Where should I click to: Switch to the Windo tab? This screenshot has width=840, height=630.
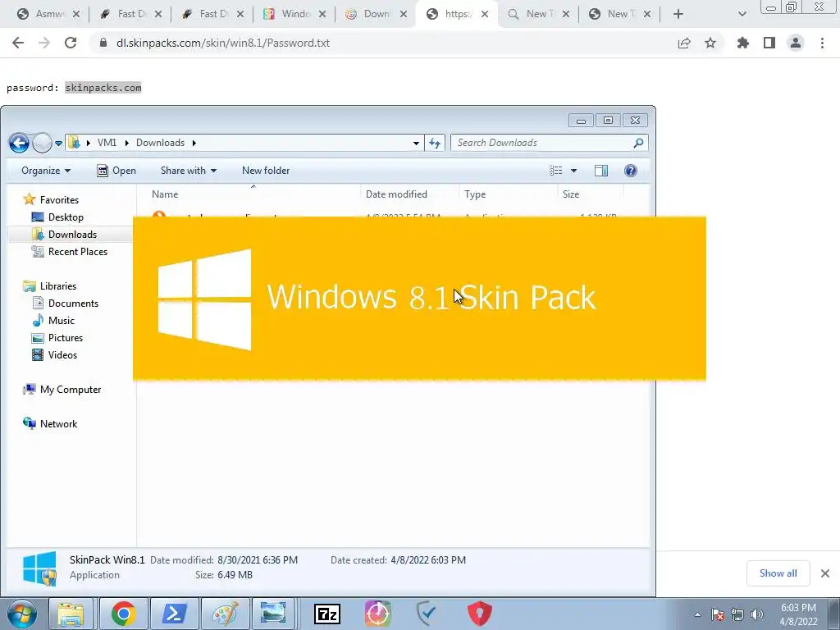point(294,14)
